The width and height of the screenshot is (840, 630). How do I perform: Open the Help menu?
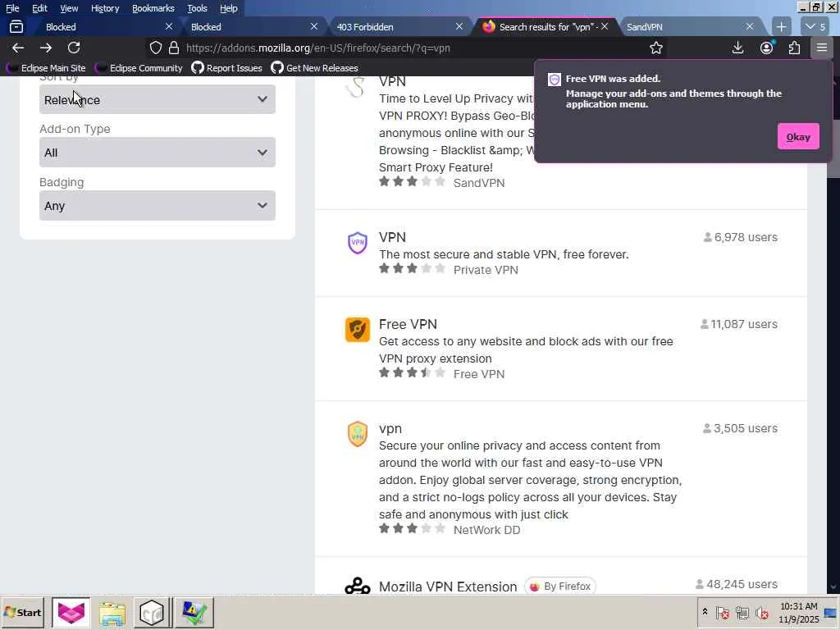click(229, 8)
